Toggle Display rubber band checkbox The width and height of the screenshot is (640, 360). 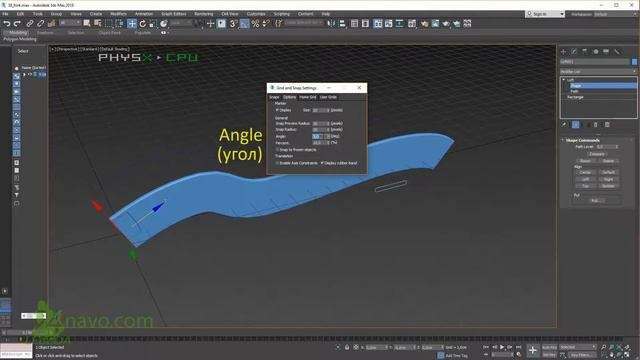click(x=322, y=163)
